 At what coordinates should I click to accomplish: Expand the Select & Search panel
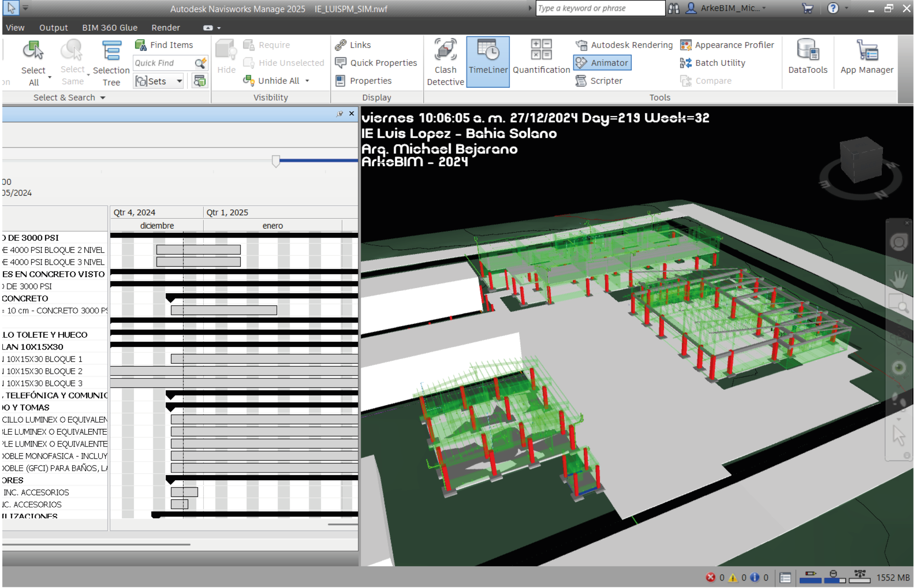pos(69,97)
